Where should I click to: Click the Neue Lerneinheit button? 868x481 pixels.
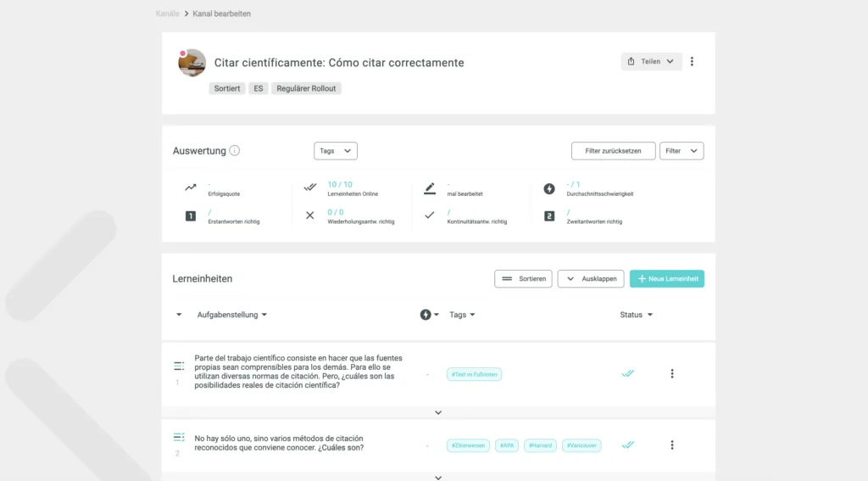click(x=667, y=279)
